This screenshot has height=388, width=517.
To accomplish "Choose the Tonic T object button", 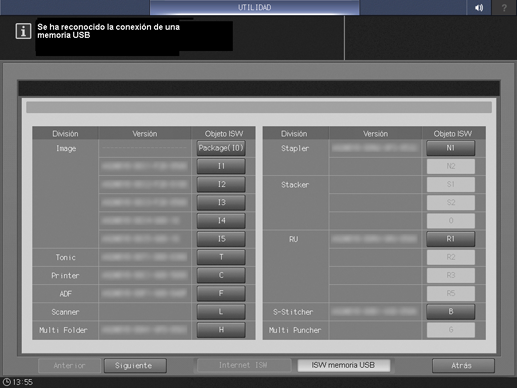I will click(x=221, y=257).
